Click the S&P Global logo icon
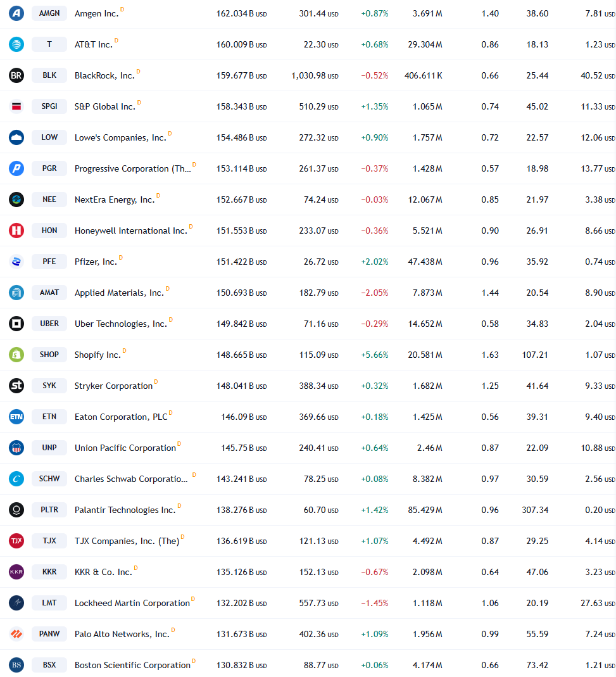 click(x=16, y=106)
